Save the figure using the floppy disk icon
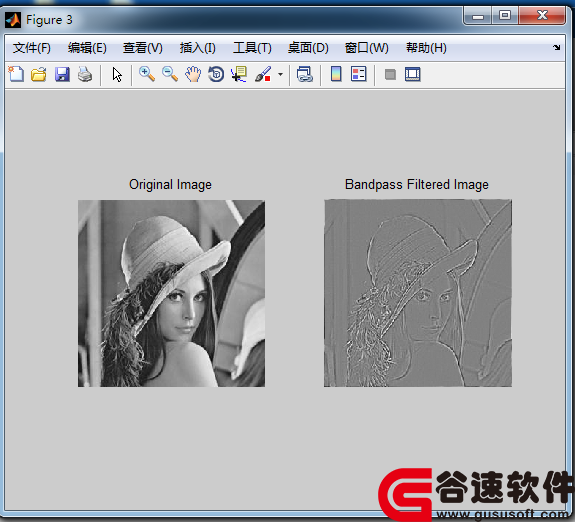Screen dimensions: 575x522 pos(62,74)
